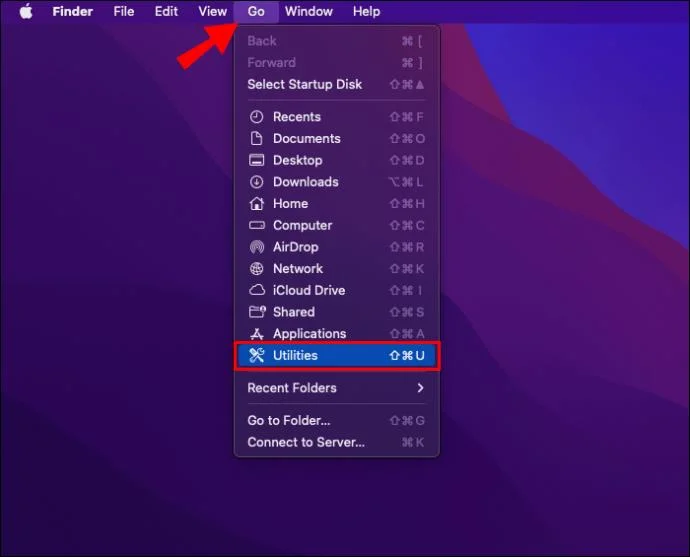Choose Connect to Server… entry
Screen dimensions: 690x557
pyautogui.click(x=337, y=442)
